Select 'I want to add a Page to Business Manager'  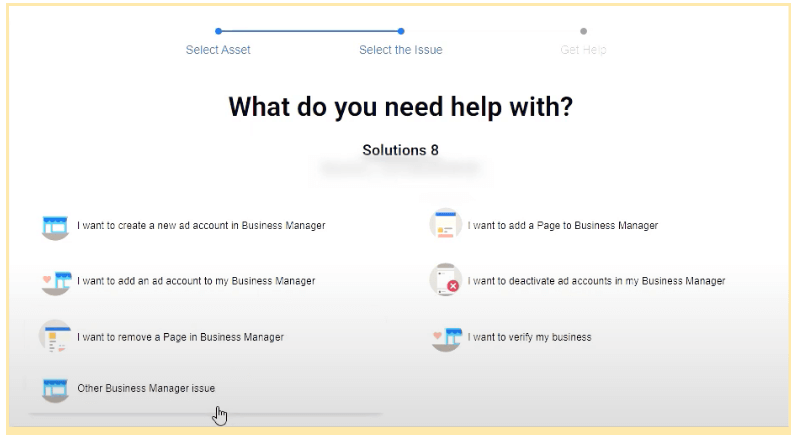pyautogui.click(x=563, y=225)
